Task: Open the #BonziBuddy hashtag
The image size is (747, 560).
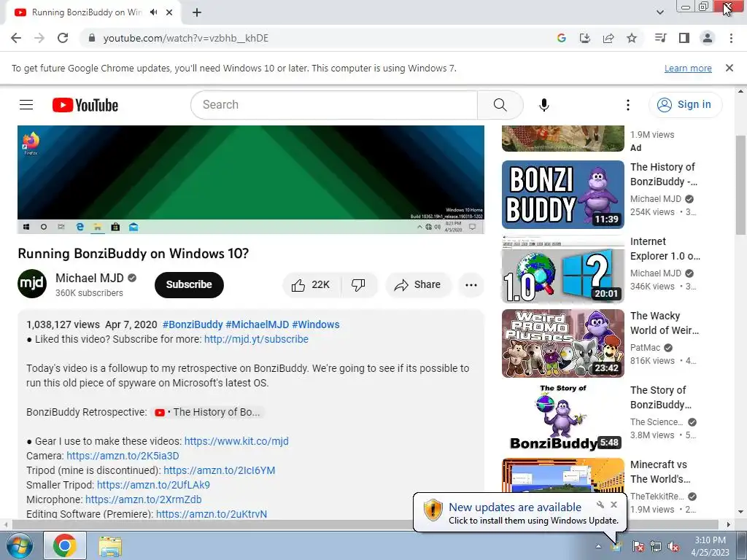Action: click(x=193, y=324)
